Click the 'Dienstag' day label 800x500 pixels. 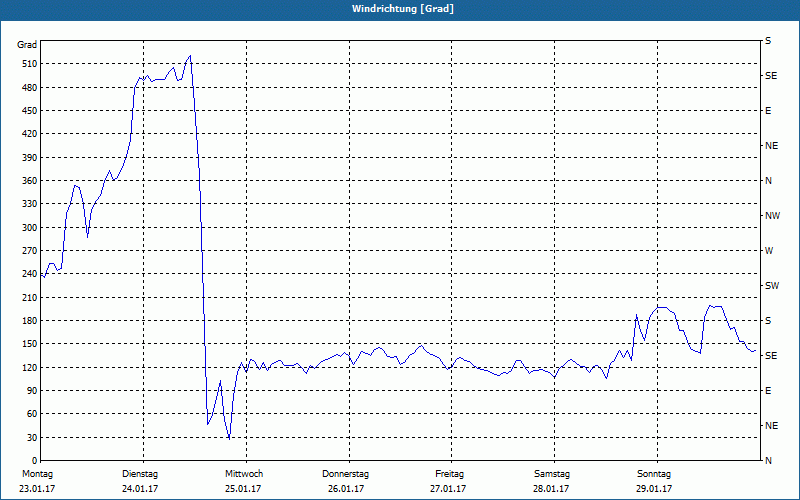[x=140, y=474]
